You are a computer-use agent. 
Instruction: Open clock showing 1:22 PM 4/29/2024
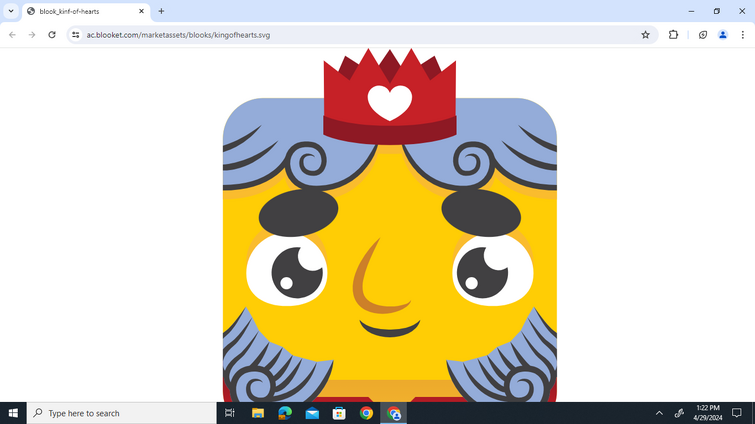[707, 413]
